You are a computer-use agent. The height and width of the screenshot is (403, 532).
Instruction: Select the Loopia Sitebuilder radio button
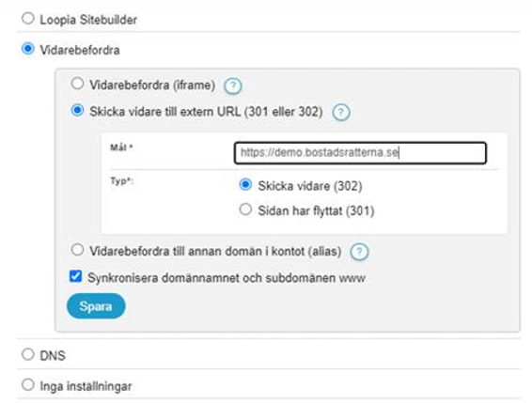[28, 19]
